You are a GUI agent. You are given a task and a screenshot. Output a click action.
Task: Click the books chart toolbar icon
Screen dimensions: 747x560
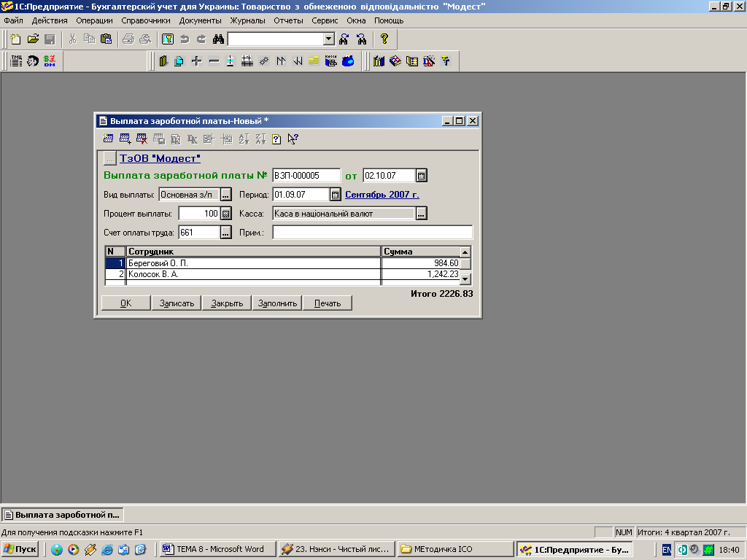tap(379, 61)
